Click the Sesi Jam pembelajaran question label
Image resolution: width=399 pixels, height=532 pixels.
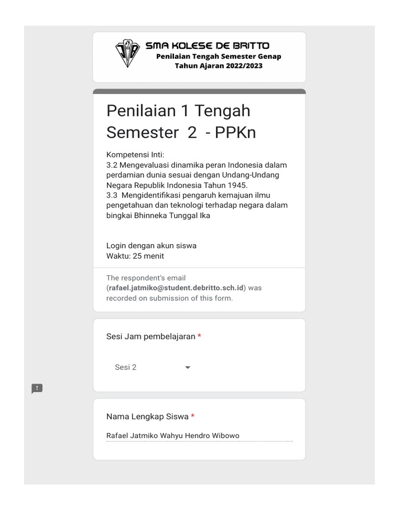tap(151, 337)
